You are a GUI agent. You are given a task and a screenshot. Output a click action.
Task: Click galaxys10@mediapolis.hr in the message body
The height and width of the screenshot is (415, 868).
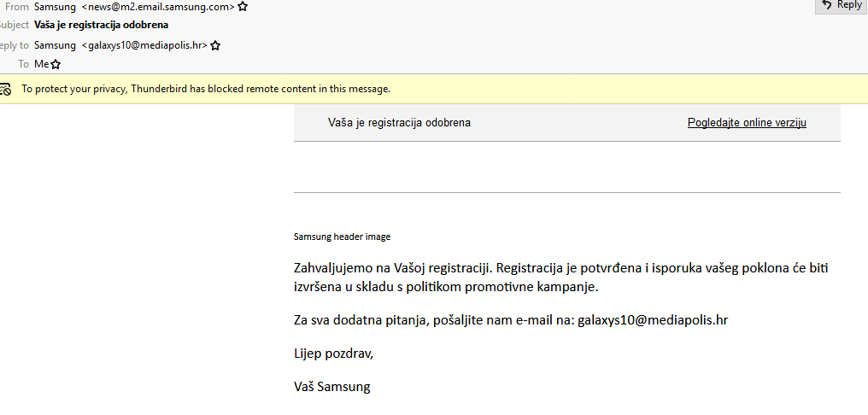653,320
